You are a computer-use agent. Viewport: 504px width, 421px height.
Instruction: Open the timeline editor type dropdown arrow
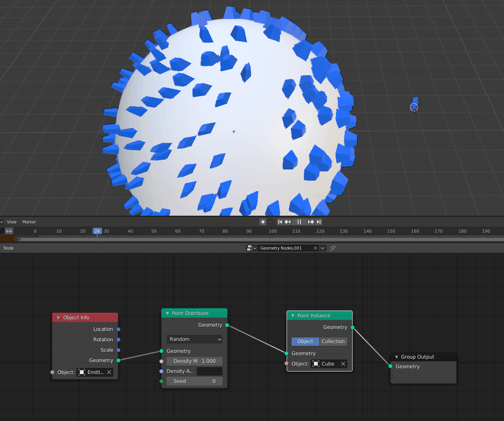click(x=2, y=222)
